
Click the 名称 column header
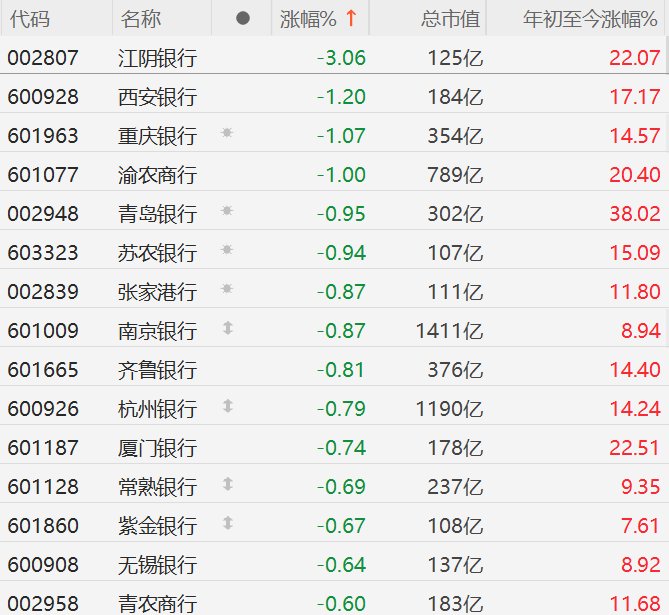140,19
